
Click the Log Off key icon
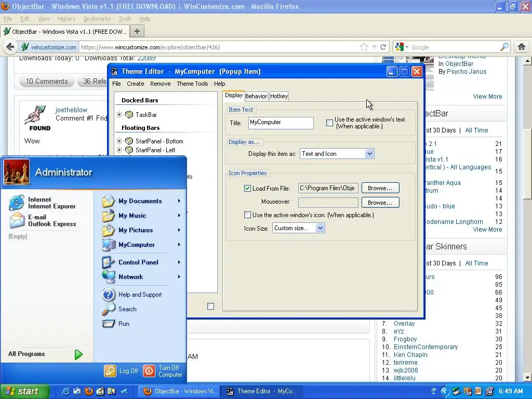(110, 371)
